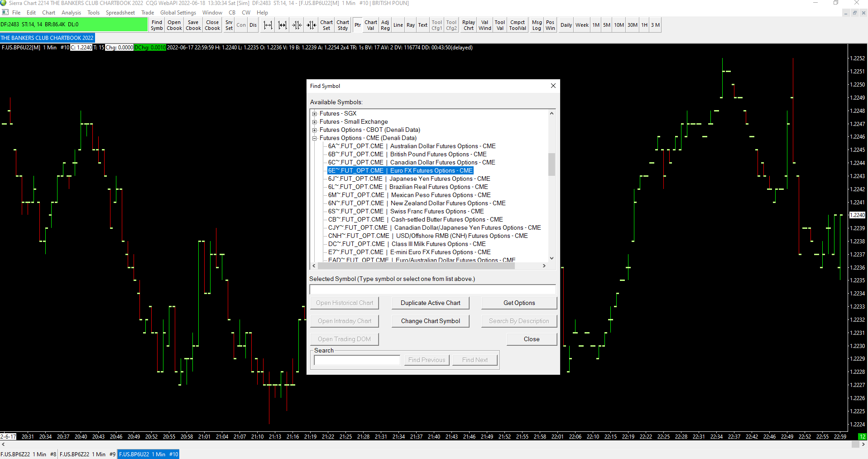Click THE BANKERS CLUB CHARTBOOK 2022 tab

click(47, 38)
